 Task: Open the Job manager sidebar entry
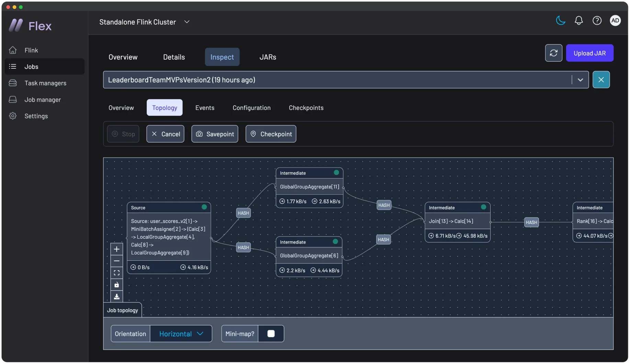point(44,100)
